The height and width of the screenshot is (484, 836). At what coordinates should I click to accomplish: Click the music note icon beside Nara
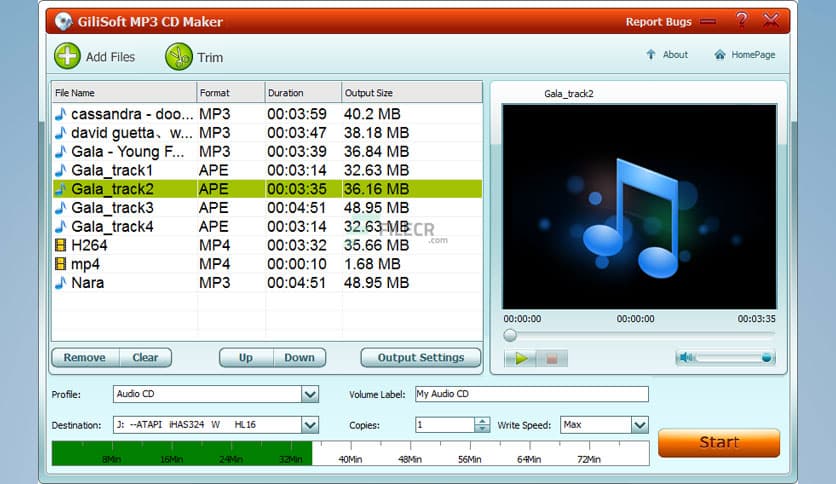61,283
